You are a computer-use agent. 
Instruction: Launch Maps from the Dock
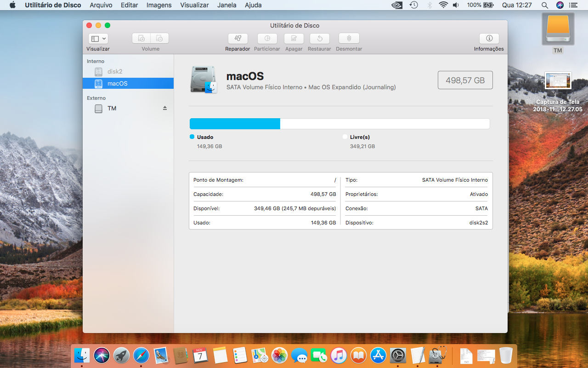(260, 355)
